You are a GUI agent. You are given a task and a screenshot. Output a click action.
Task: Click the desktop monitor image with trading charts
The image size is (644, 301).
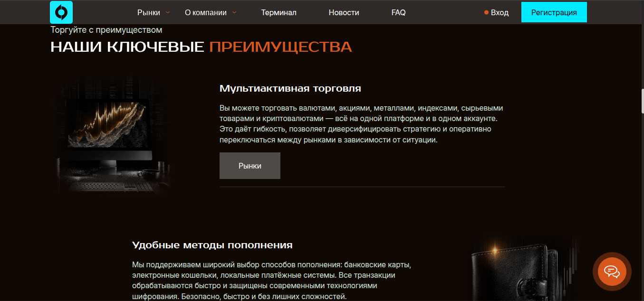pyautogui.click(x=113, y=134)
